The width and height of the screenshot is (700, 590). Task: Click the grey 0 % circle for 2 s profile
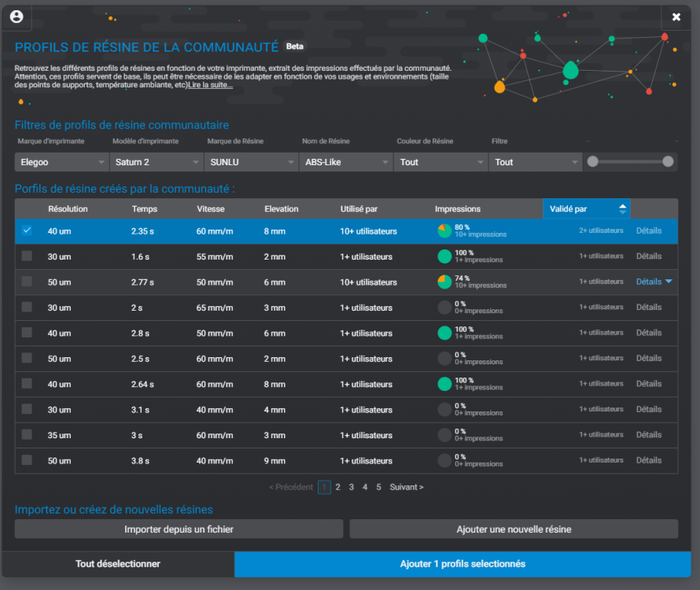[444, 308]
